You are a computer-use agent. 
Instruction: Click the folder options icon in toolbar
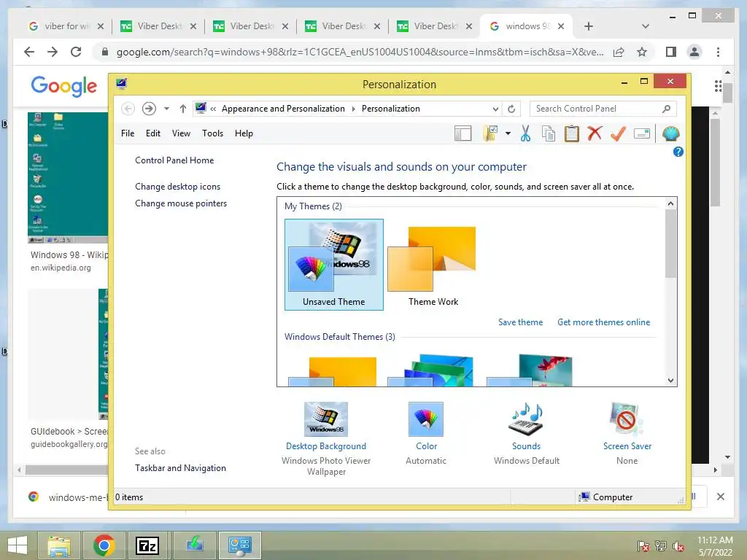[490, 134]
